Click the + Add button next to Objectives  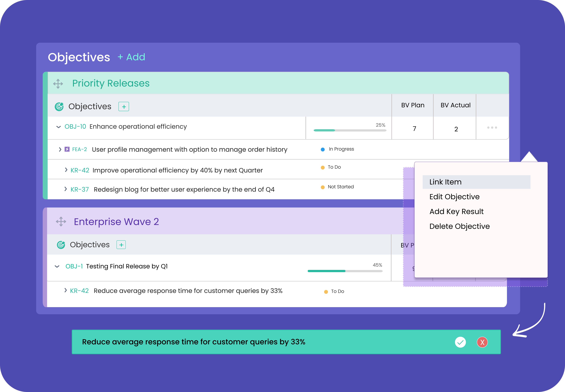point(132,57)
